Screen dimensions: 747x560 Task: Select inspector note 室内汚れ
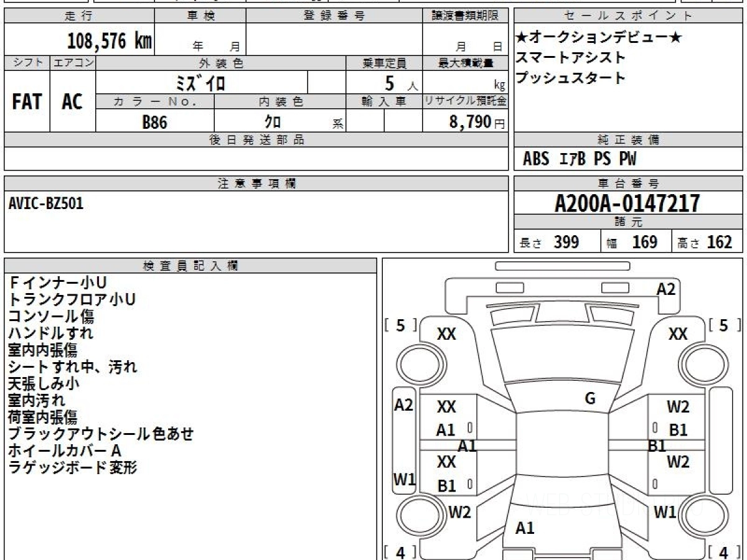coord(37,400)
